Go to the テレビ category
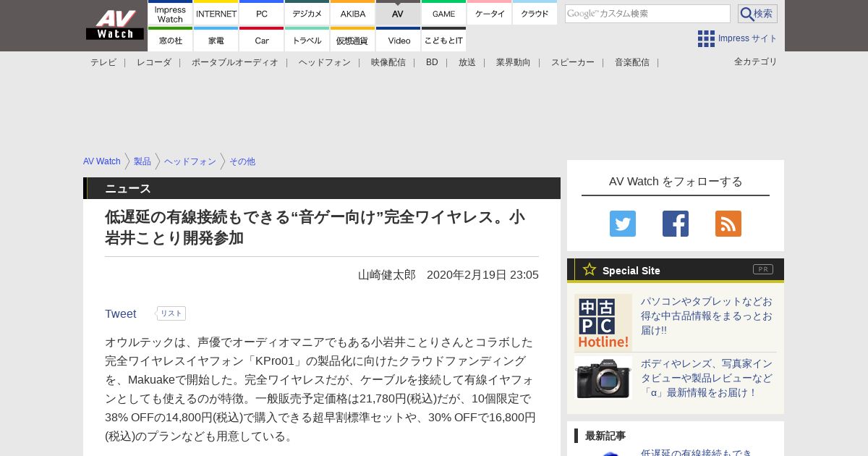868x456 pixels. (103, 62)
